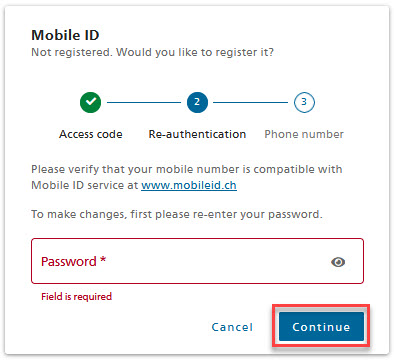Click the line between steps 1 and 2
This screenshot has width=394, height=360.
(144, 102)
